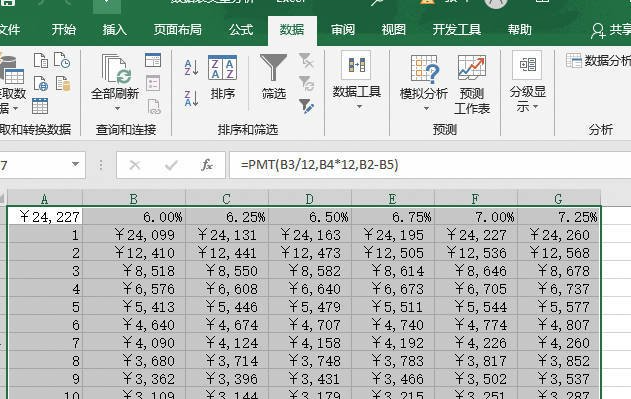Click the 共享 share button
Viewport: 631px width, 399px height.
[x=610, y=30]
